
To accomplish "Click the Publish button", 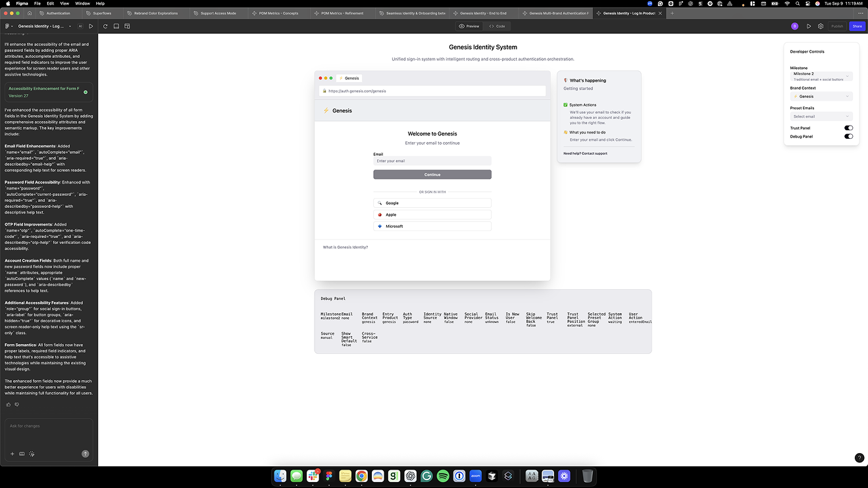I will click(x=837, y=26).
